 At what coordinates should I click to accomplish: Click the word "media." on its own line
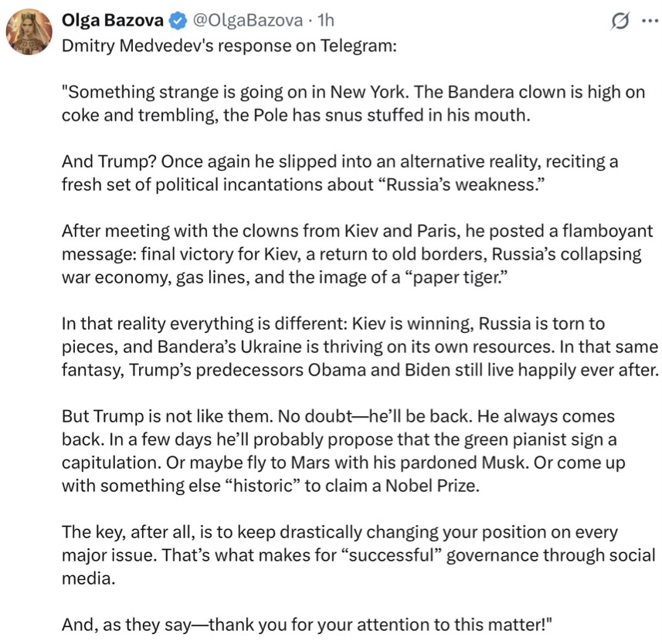pyautogui.click(x=89, y=578)
